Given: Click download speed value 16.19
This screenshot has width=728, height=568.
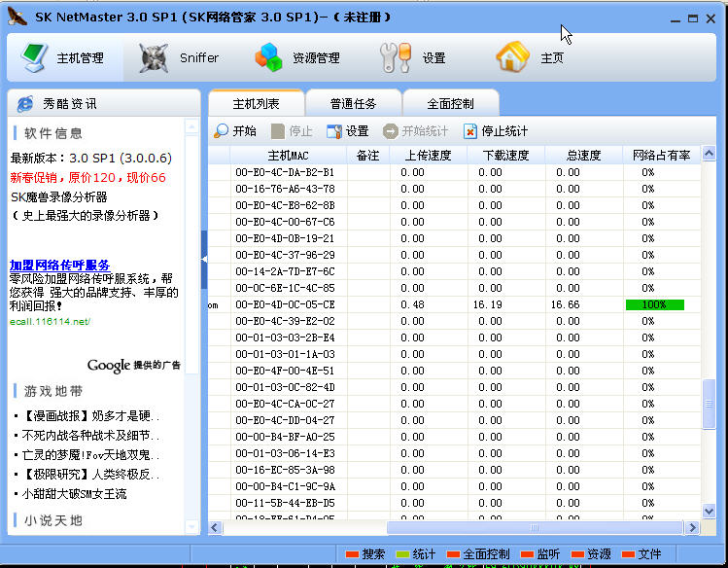Looking at the screenshot, I should tap(488, 304).
